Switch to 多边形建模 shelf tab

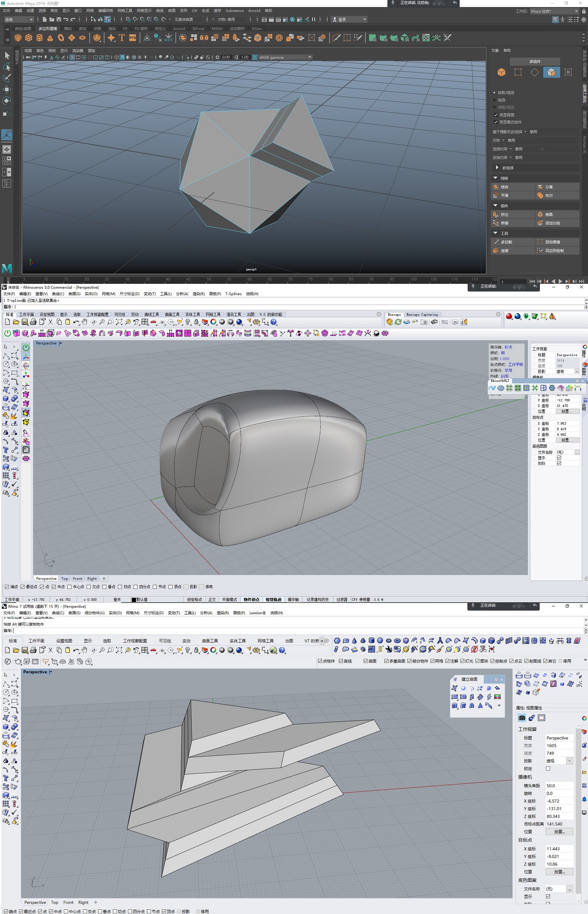coord(47,28)
